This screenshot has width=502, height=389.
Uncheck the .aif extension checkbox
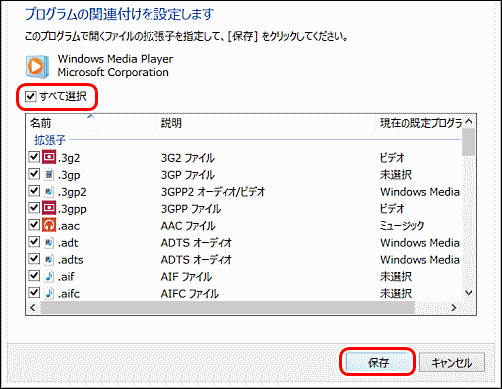[x=34, y=276]
